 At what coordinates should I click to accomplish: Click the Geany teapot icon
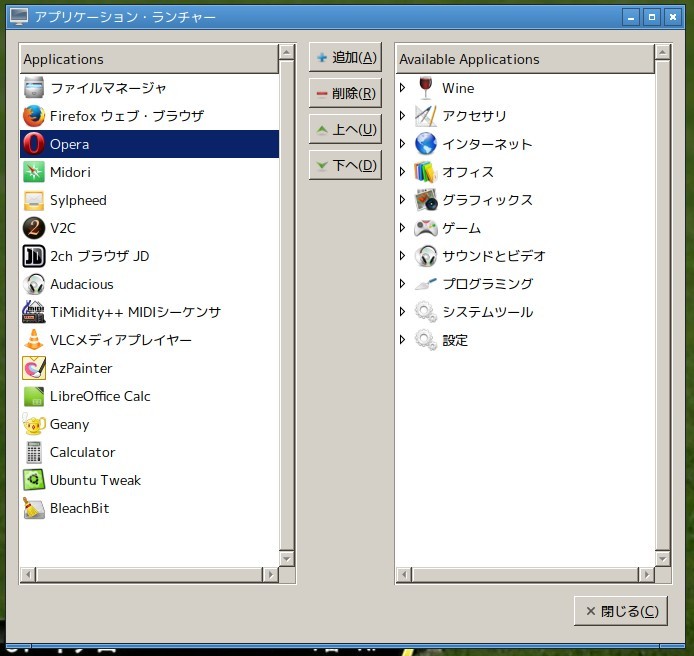(34, 424)
